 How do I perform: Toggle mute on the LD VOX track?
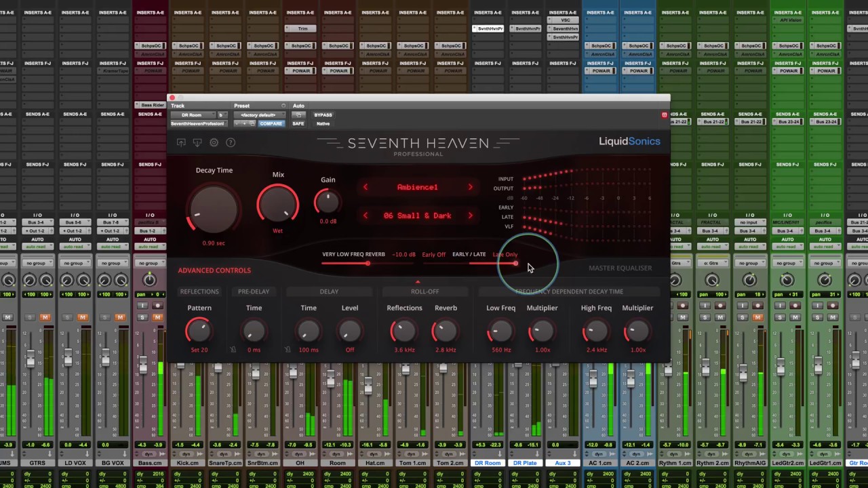[x=82, y=317]
